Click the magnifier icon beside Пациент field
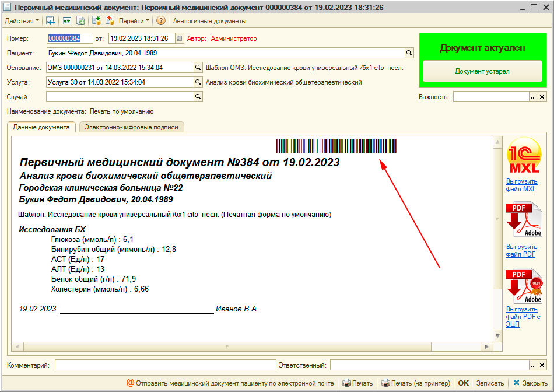This screenshot has width=554, height=392. point(409,53)
